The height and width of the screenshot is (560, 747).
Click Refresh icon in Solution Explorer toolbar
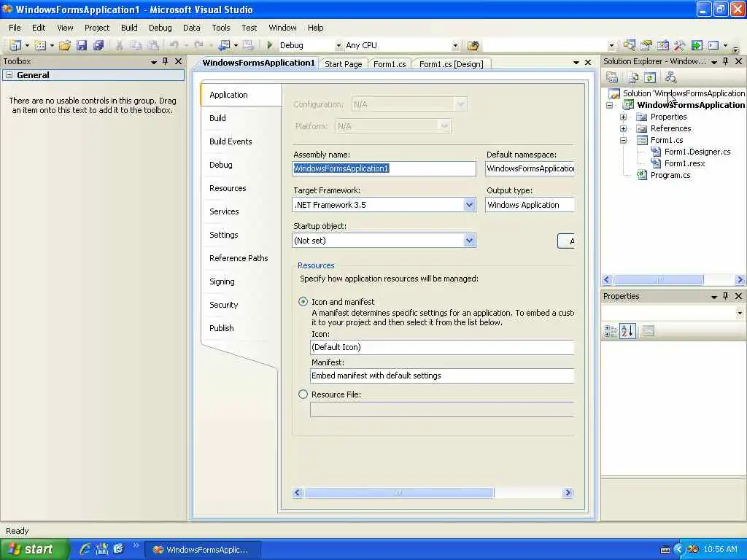click(650, 77)
